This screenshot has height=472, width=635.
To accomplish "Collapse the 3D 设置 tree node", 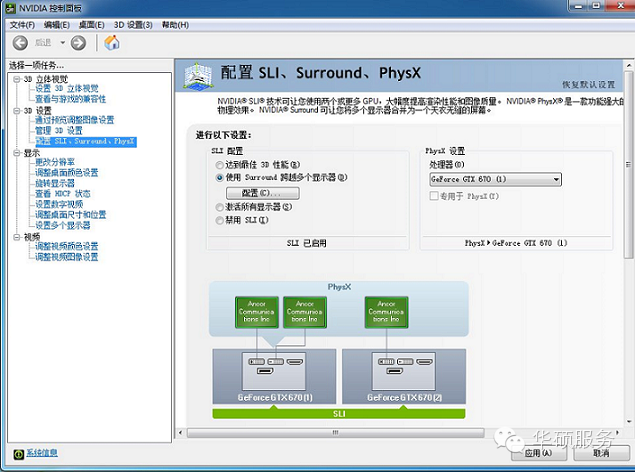I will (17, 111).
